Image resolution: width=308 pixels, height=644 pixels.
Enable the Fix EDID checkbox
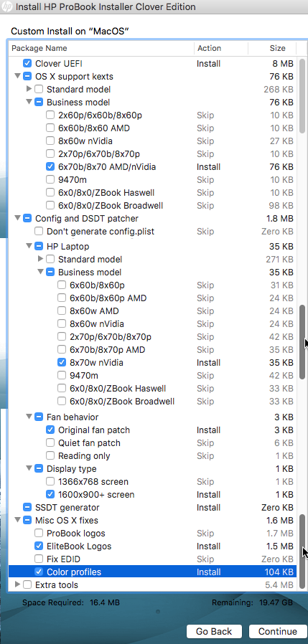coord(39,559)
